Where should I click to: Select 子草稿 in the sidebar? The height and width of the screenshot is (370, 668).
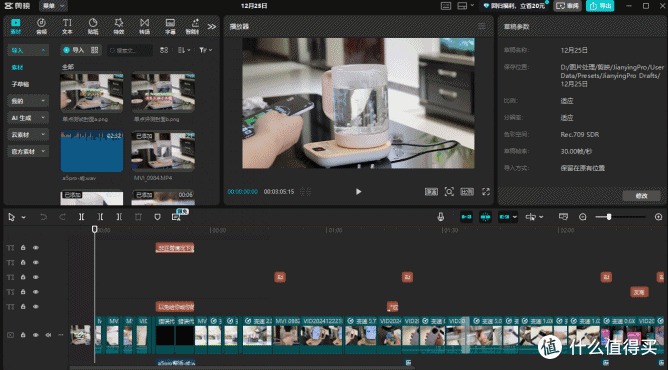20,84
